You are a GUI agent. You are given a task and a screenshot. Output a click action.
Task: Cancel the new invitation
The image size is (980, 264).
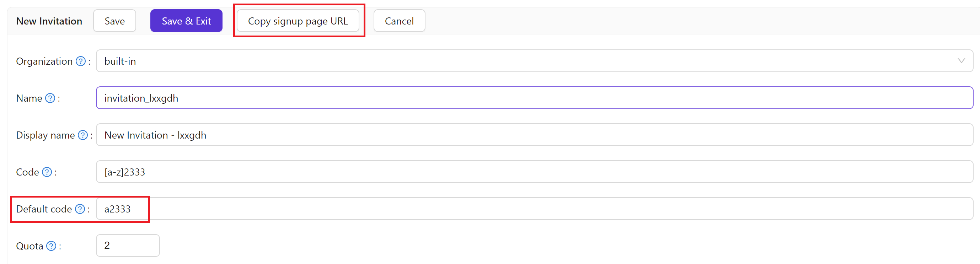click(x=399, y=21)
